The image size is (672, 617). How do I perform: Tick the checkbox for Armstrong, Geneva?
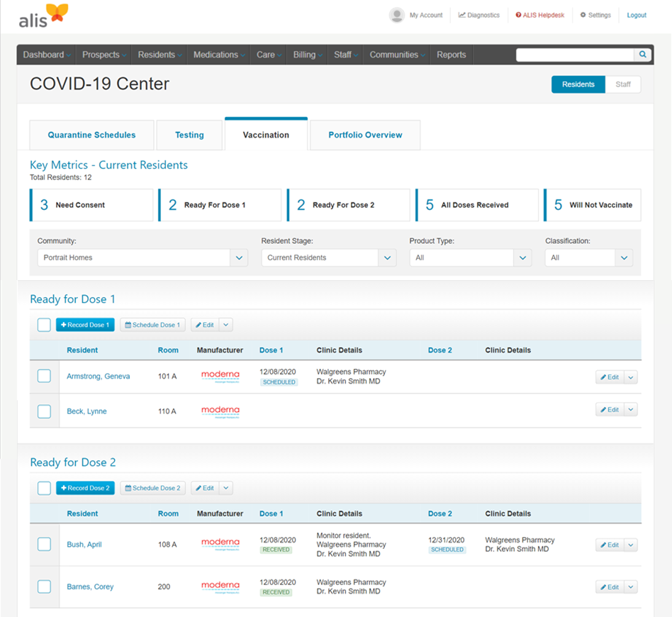[44, 376]
